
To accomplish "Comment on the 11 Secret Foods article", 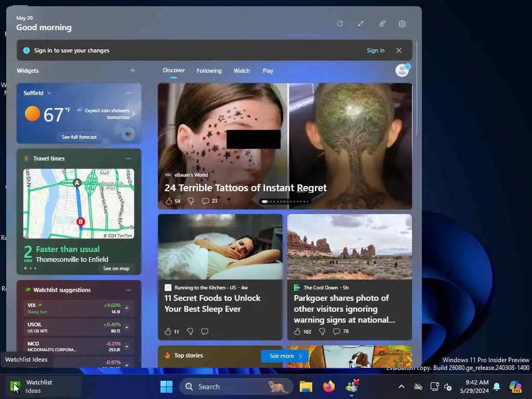I will [205, 331].
